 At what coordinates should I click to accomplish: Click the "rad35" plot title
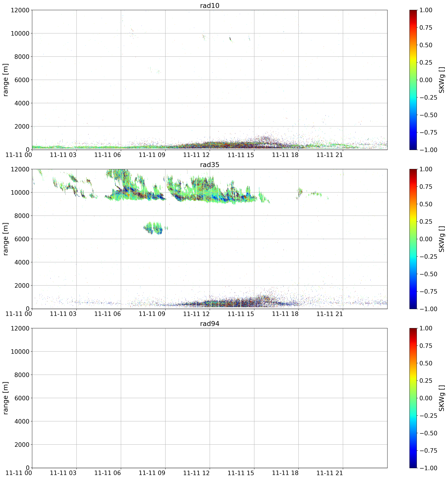pos(210,165)
